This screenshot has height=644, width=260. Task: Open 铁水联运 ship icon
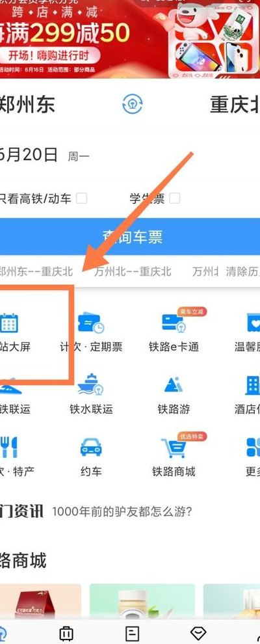click(90, 384)
